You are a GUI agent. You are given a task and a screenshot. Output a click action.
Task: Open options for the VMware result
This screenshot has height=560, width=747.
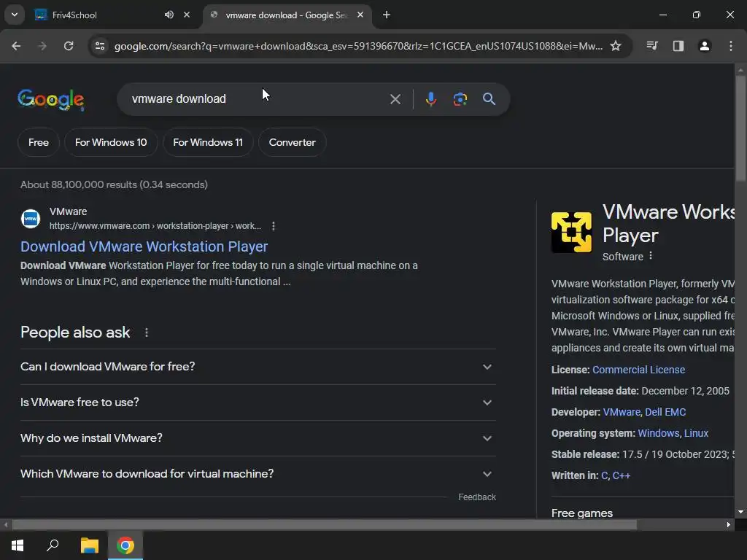[x=274, y=226]
